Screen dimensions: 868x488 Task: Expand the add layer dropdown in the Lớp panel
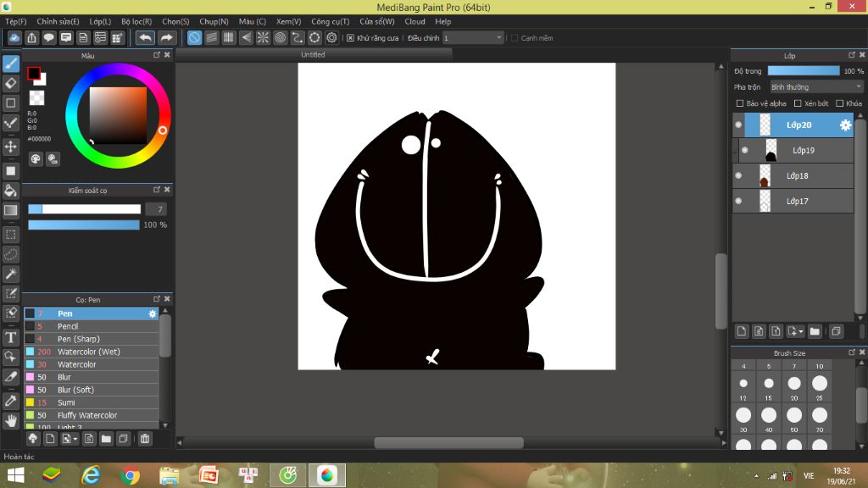(795, 331)
